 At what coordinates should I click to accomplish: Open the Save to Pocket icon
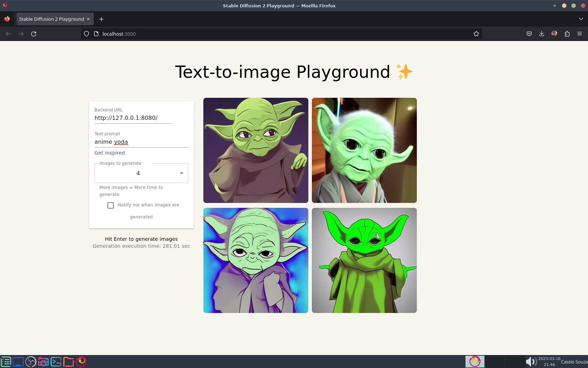point(529,34)
